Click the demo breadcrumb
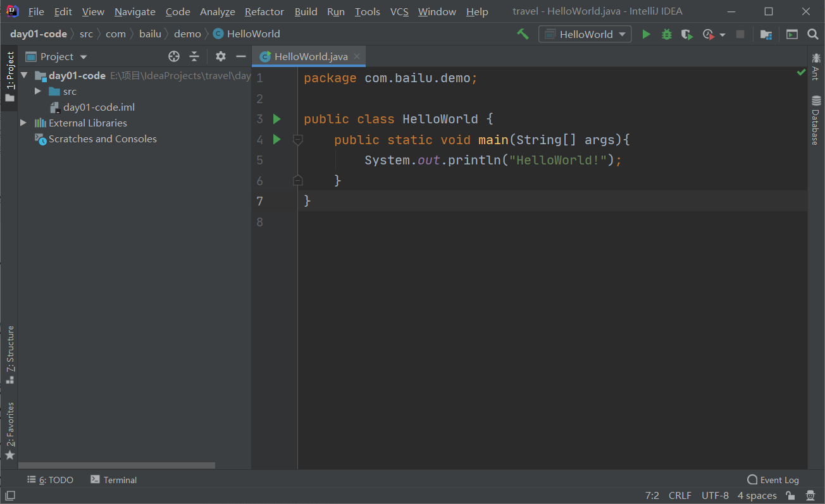 pos(187,34)
